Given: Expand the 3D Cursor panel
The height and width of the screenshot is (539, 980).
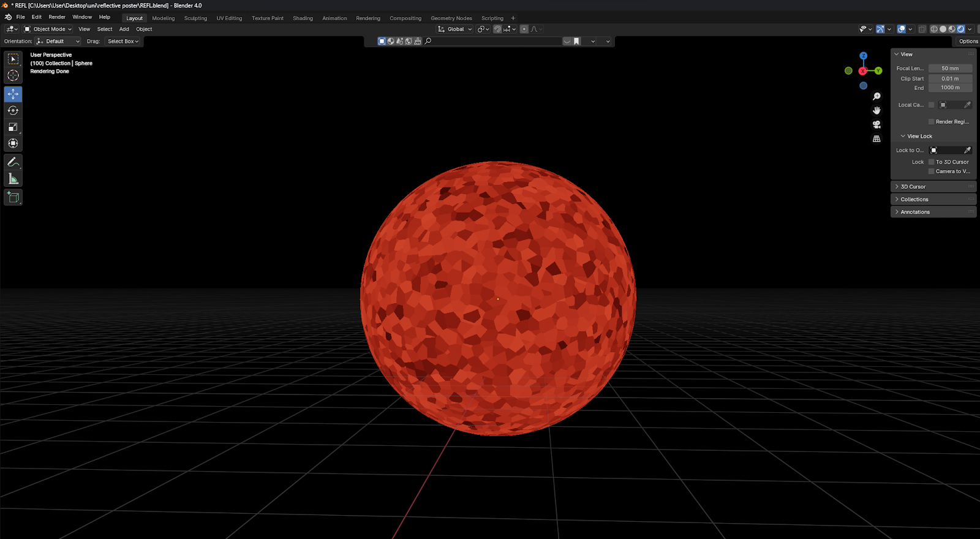Looking at the screenshot, I should click(x=933, y=187).
